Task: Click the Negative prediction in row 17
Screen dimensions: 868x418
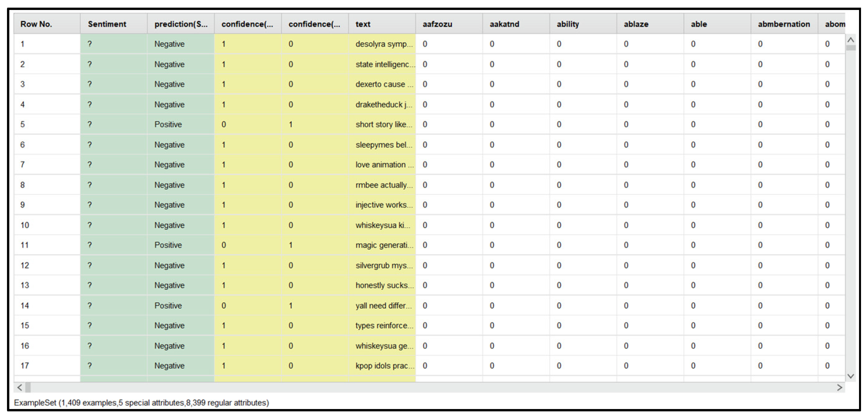Action: pos(181,366)
